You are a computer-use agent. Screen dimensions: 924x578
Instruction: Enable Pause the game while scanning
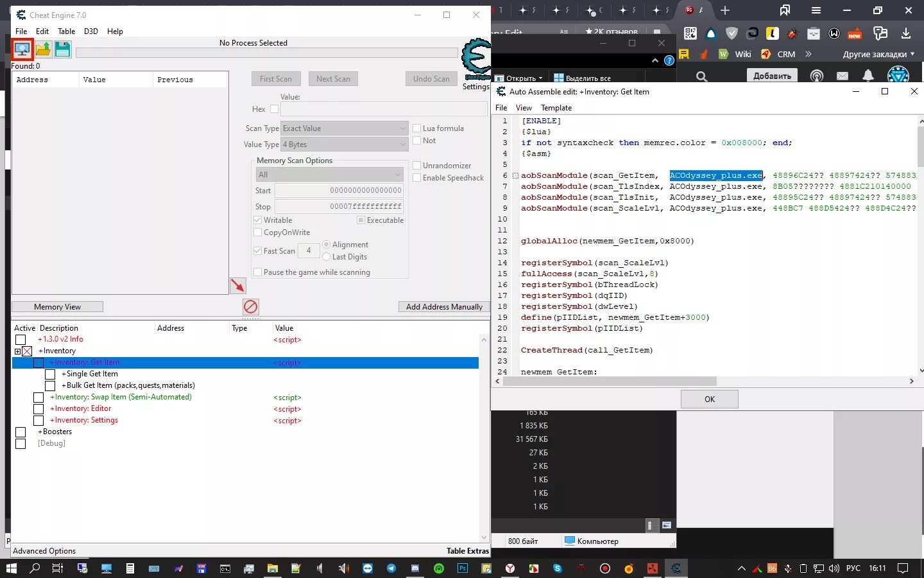(x=258, y=272)
